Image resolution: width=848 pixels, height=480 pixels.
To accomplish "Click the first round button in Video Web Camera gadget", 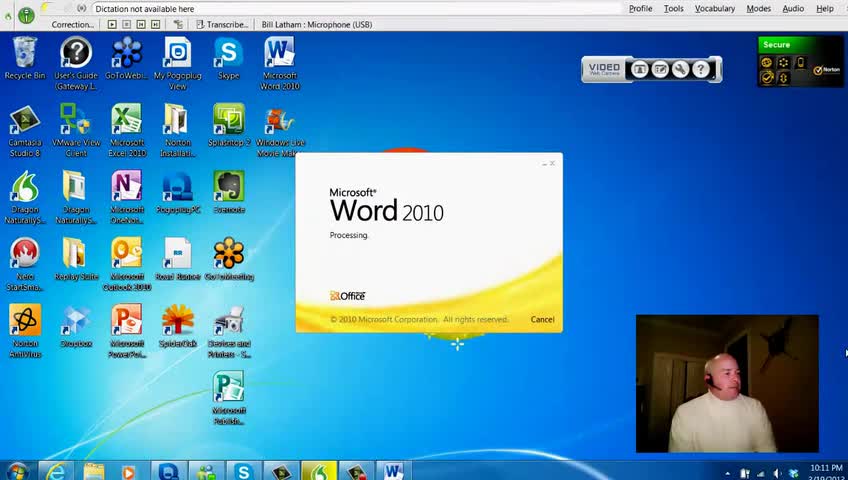I will coord(639,69).
